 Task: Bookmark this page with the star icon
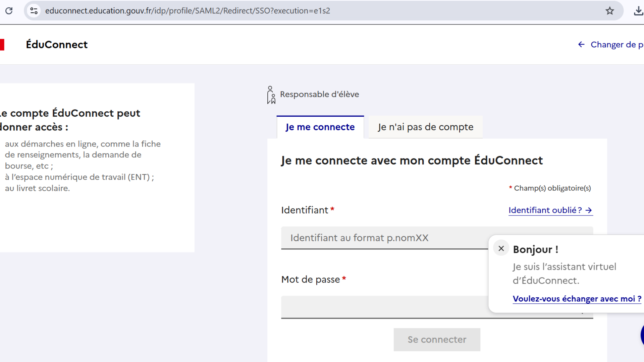[x=609, y=11]
